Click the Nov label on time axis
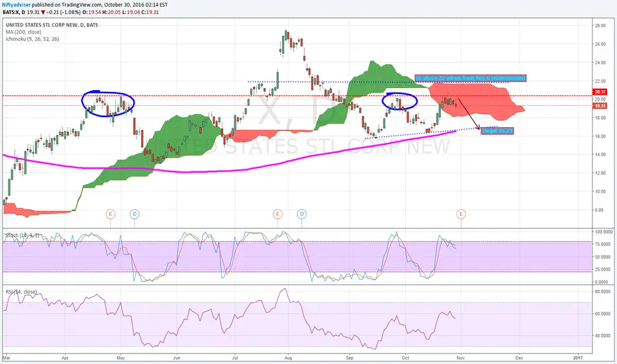The width and height of the screenshot is (617, 364). click(x=461, y=358)
